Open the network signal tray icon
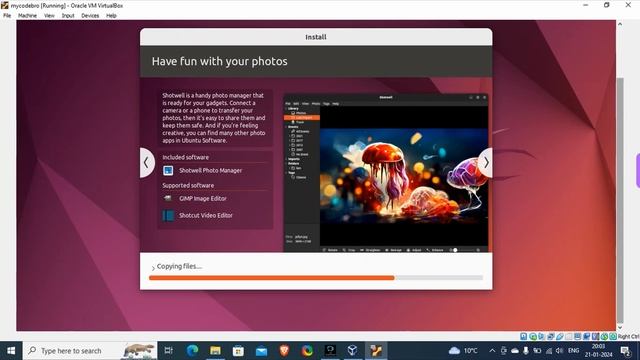The image size is (640, 360). (549, 351)
